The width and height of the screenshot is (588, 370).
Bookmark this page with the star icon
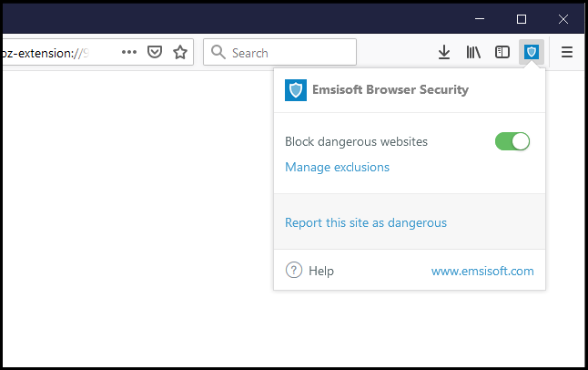(x=180, y=52)
